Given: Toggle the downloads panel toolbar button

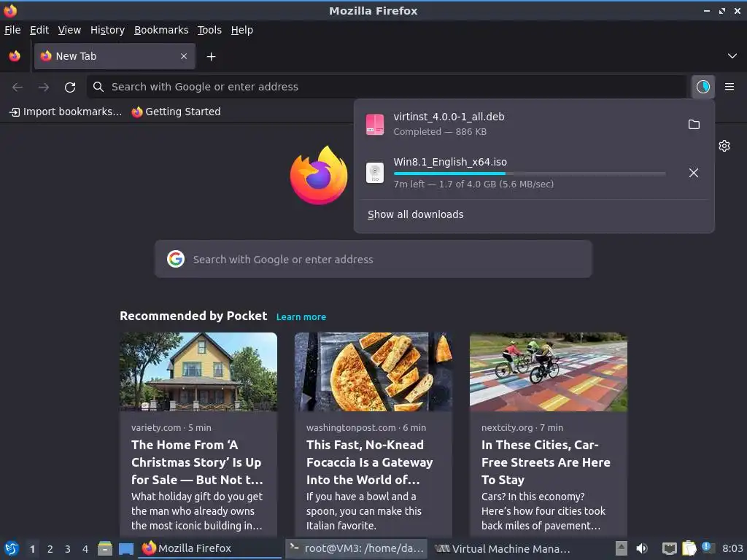Looking at the screenshot, I should tap(703, 87).
